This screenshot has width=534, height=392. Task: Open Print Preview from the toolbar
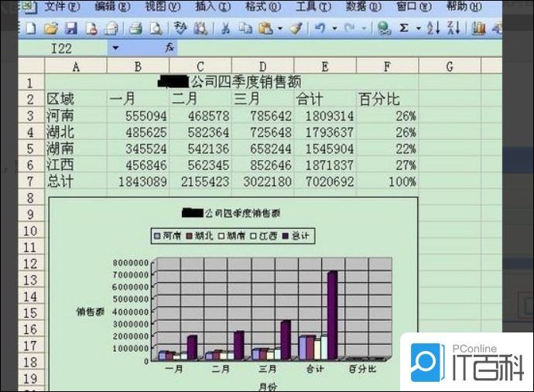(x=156, y=29)
